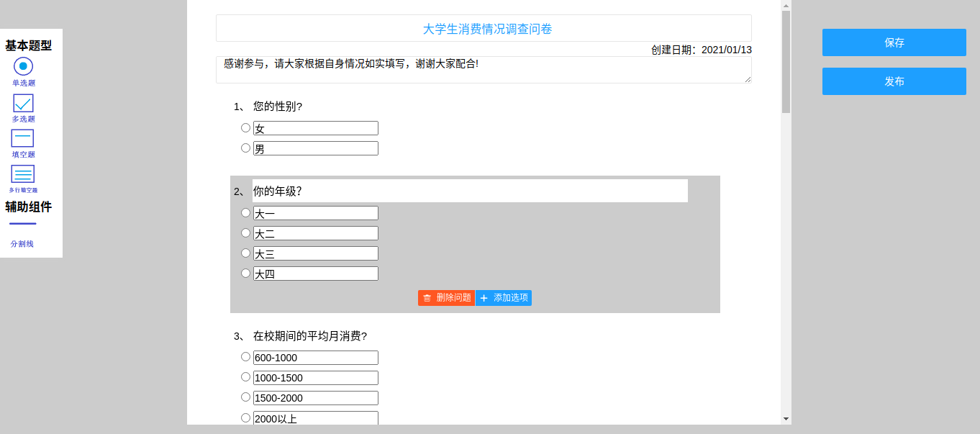Viewport: 980px width, 434px height.
Task: Choose the 大二 radio option
Action: [245, 232]
